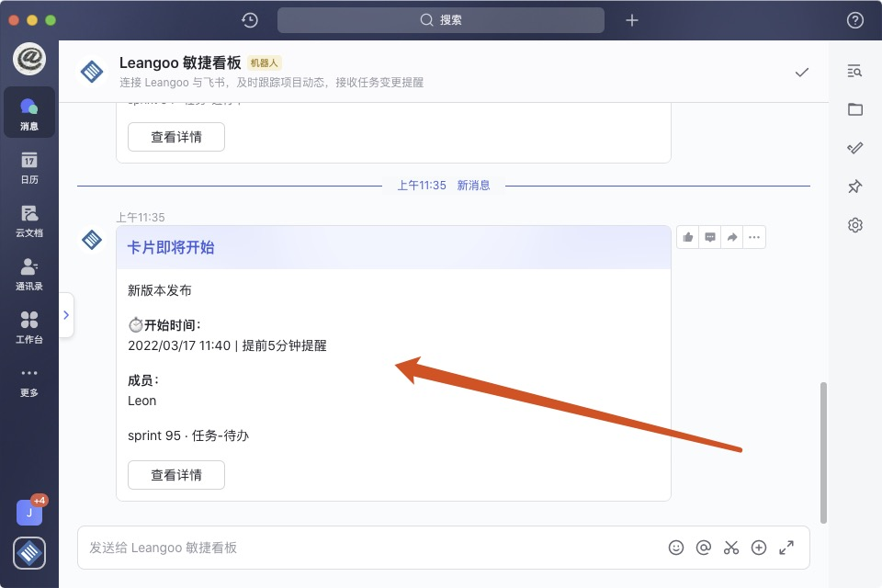The image size is (882, 588).
Task: Reply to the card message
Action: pyautogui.click(x=710, y=237)
